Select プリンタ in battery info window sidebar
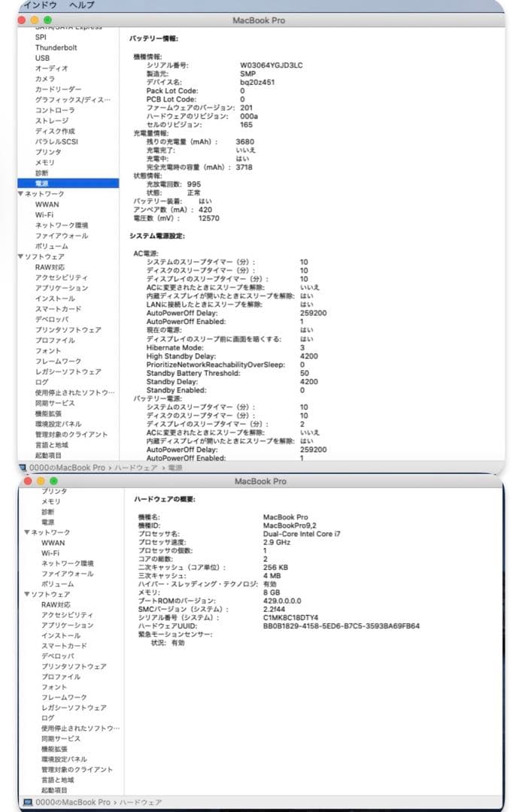The image size is (516, 812). (48, 152)
